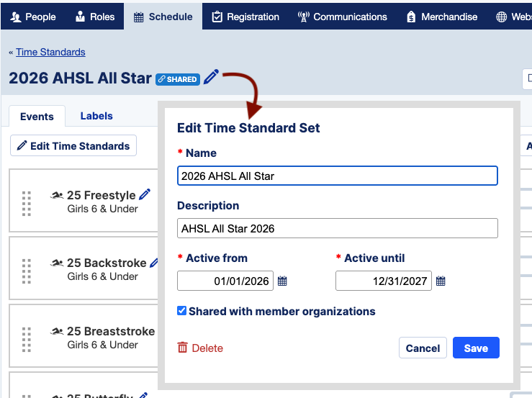
Task: Open the Roles menu
Action: click(95, 17)
